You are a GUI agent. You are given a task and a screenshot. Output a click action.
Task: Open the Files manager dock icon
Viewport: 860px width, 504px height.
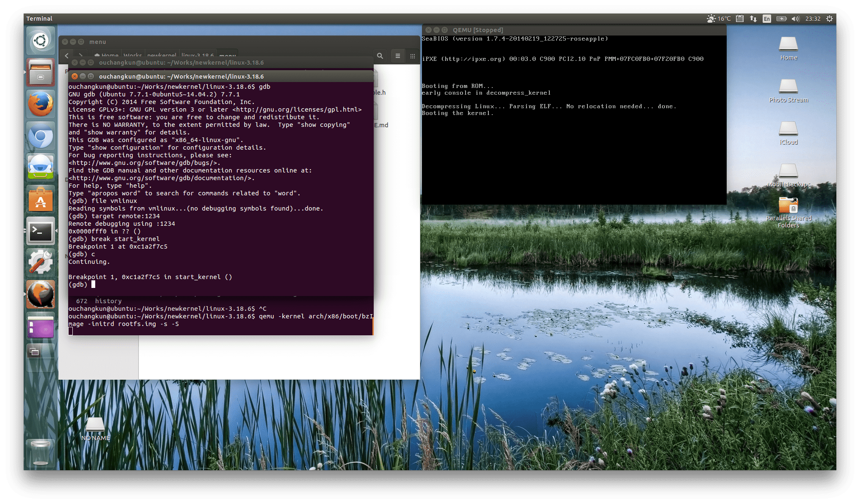(x=41, y=73)
